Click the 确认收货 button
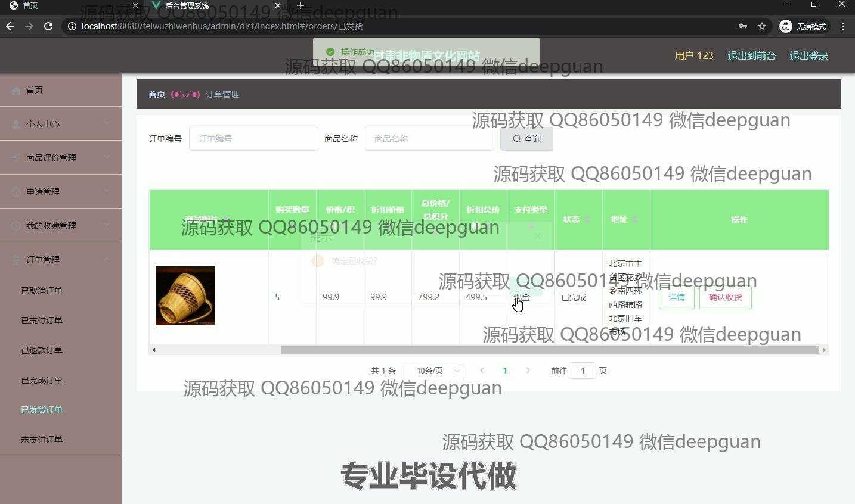Viewport: 855px width, 504px height. pyautogui.click(x=726, y=297)
